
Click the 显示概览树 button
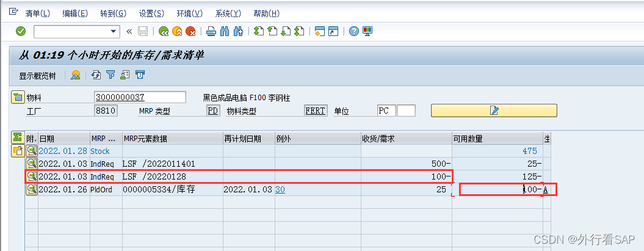[x=37, y=76]
